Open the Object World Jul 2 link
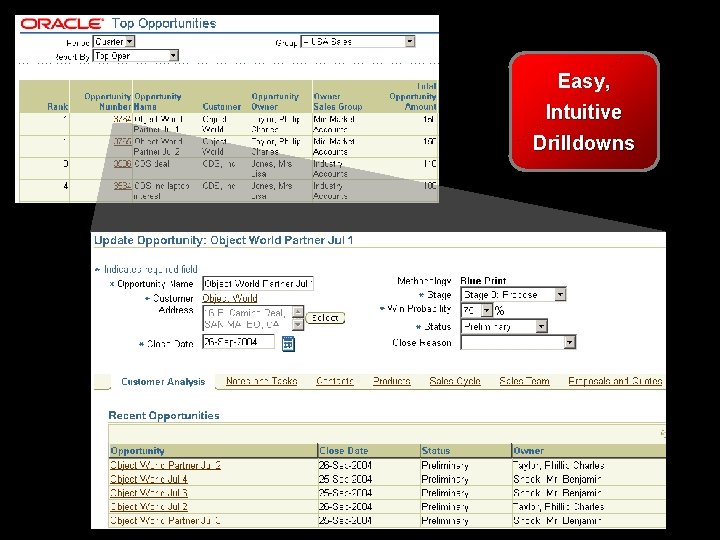 point(149,506)
